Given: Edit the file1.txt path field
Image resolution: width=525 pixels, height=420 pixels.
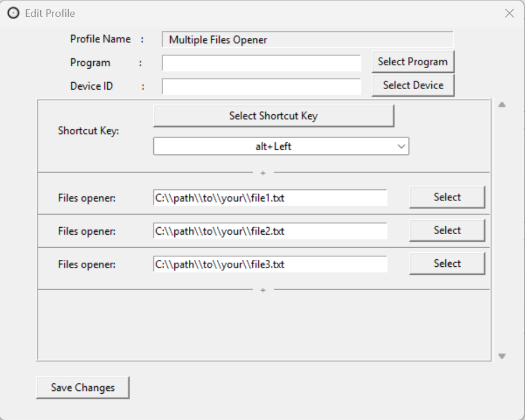Looking at the screenshot, I should coord(270,198).
